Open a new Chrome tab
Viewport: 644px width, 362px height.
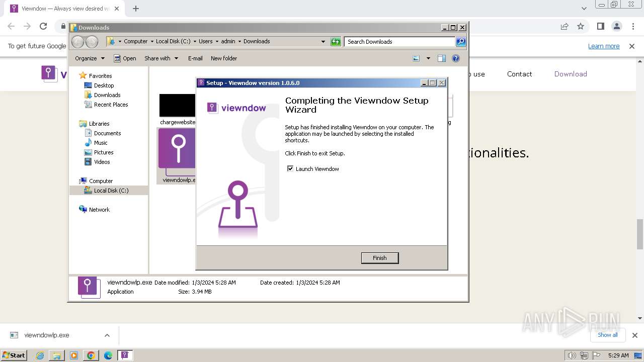click(135, 9)
